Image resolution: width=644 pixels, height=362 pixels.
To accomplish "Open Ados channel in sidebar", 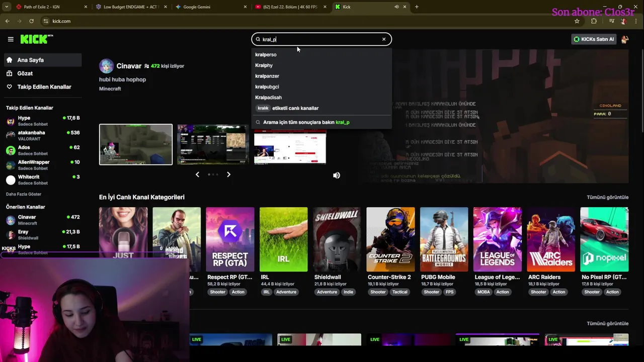I will (x=43, y=150).
